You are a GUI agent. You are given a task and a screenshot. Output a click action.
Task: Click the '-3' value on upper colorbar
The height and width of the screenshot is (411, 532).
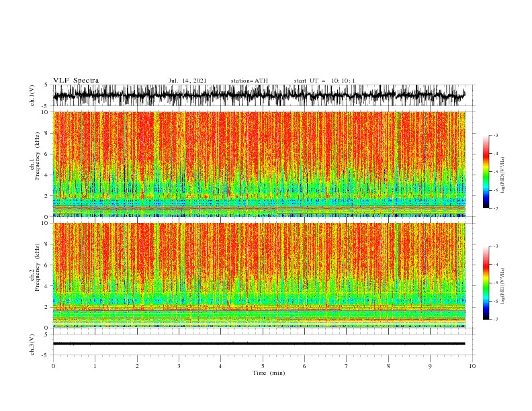click(x=496, y=135)
